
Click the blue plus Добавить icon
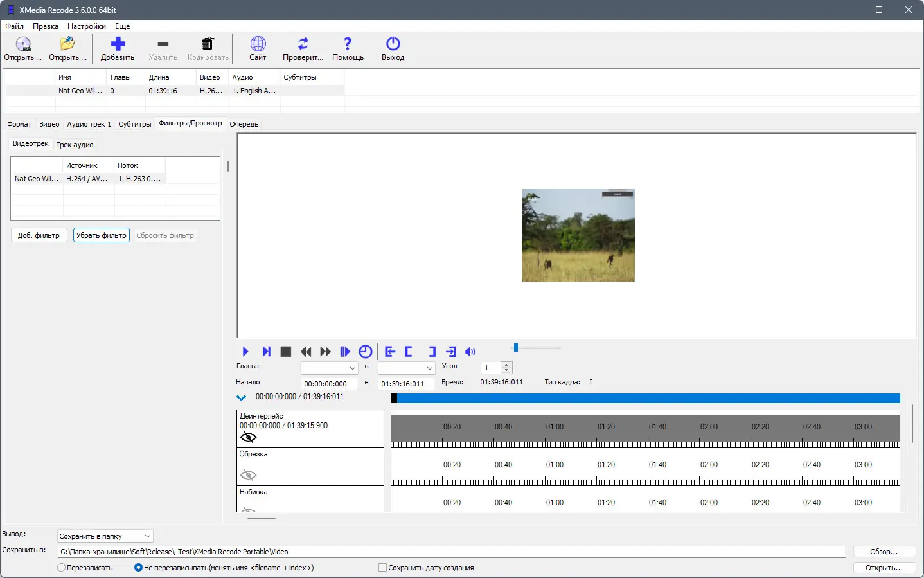(x=118, y=44)
